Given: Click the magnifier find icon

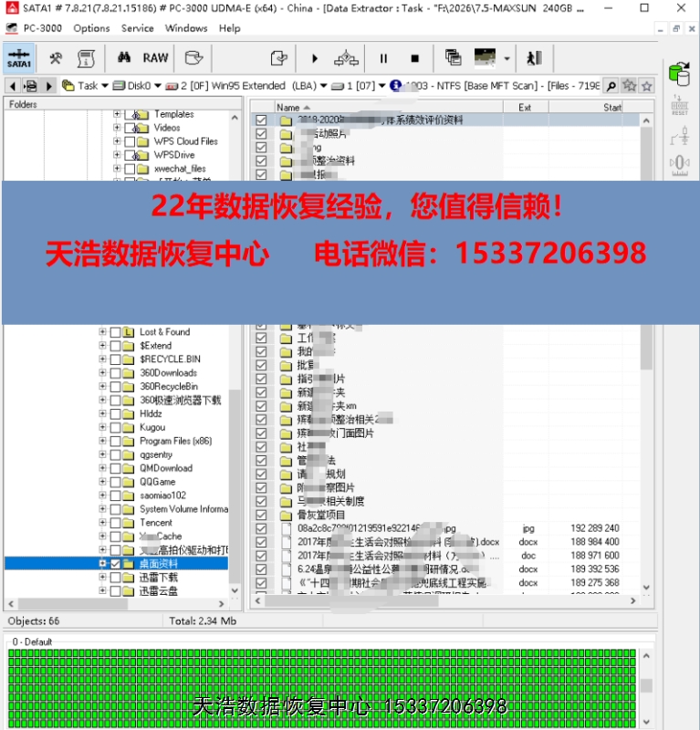Looking at the screenshot, I should [x=611, y=86].
